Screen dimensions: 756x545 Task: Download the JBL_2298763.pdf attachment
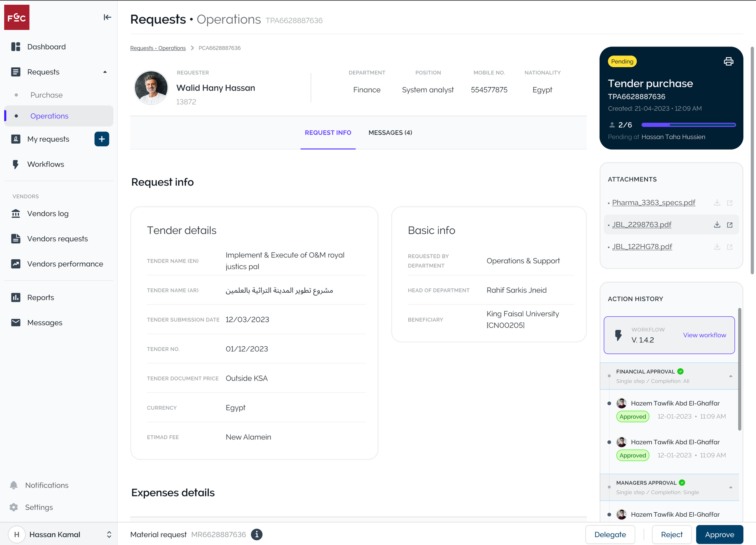click(717, 225)
